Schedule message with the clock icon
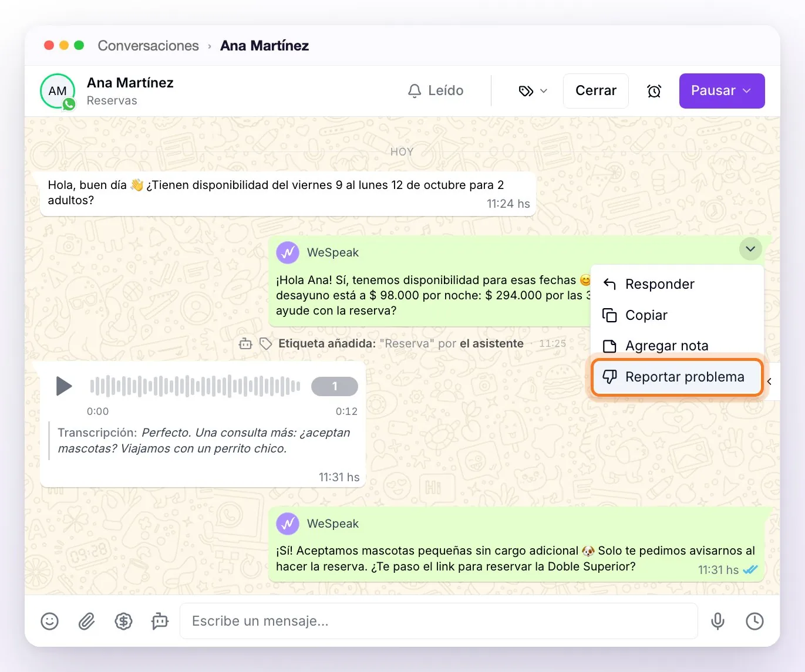Viewport: 805px width, 672px height. 755,621
